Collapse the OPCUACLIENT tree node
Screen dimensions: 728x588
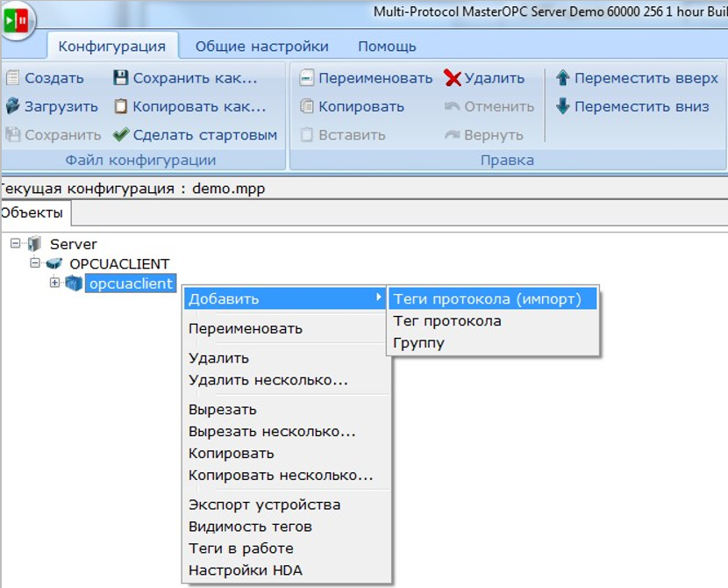[35, 263]
